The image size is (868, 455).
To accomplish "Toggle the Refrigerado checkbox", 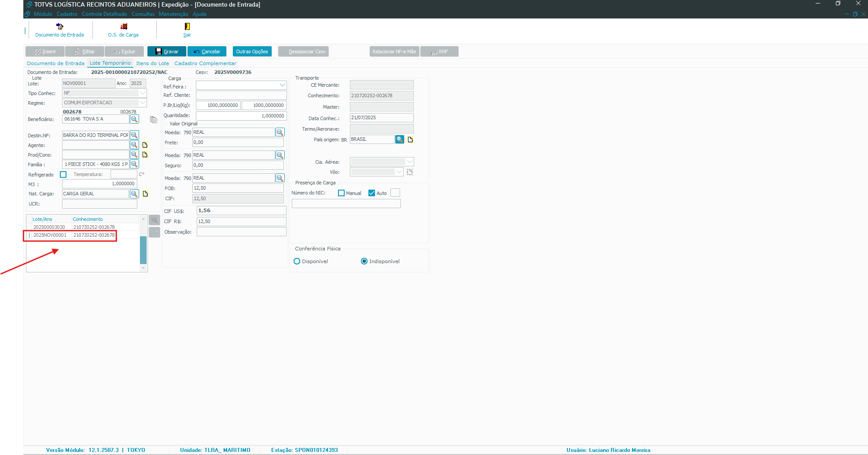I will click(x=63, y=175).
